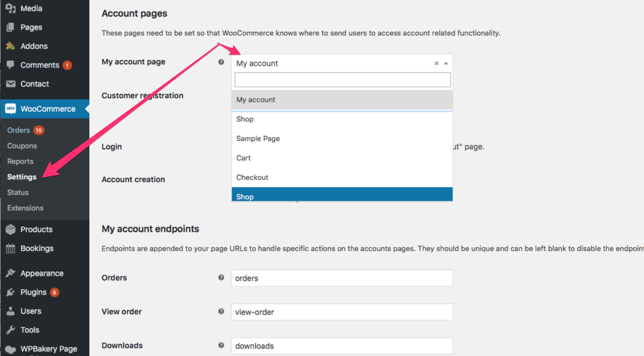644x356 pixels.
Task: Click the My account select box
Action: click(x=342, y=63)
